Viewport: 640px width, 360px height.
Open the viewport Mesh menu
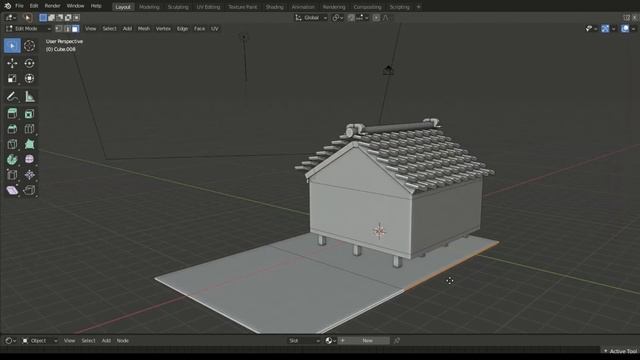tap(144, 29)
